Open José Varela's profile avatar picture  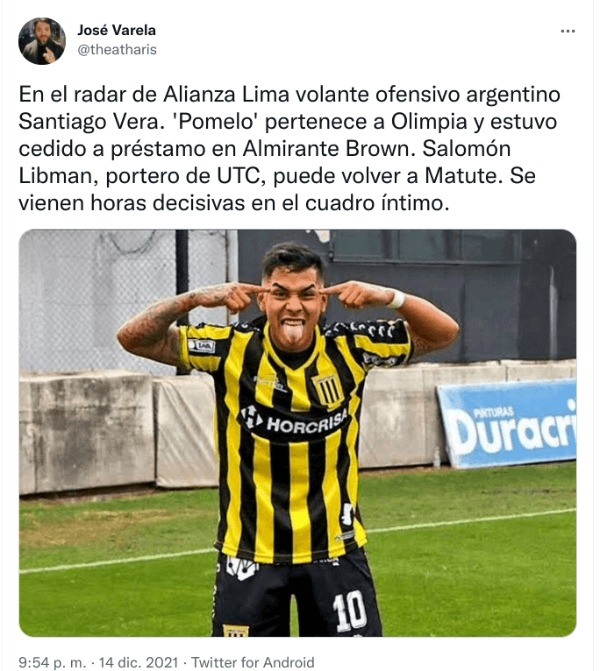(x=42, y=41)
